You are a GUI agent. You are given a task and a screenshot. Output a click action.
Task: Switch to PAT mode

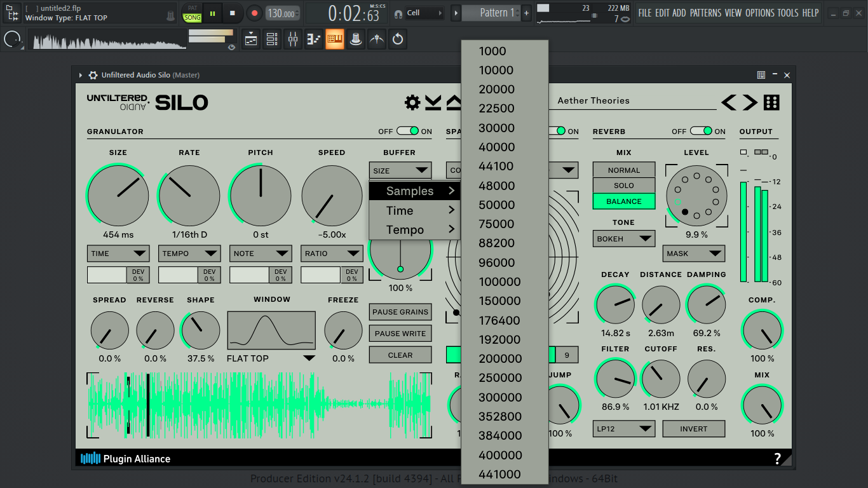(193, 8)
